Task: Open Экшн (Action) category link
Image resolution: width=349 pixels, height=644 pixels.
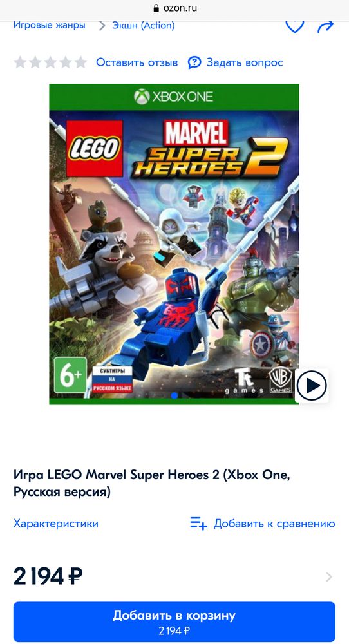Action: (144, 26)
